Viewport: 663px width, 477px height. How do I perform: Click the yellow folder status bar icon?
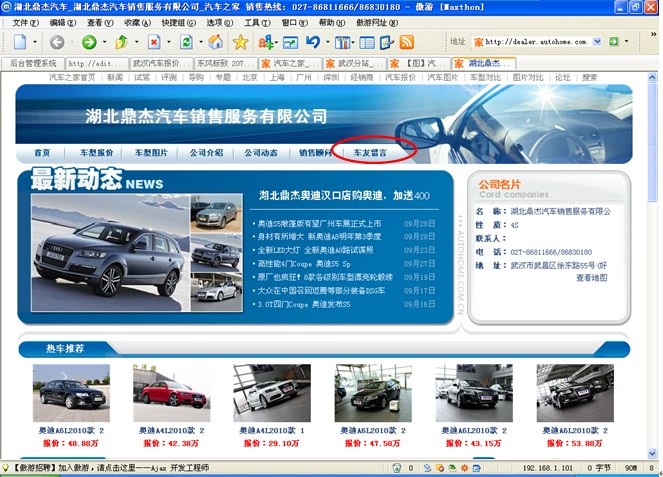click(440, 468)
